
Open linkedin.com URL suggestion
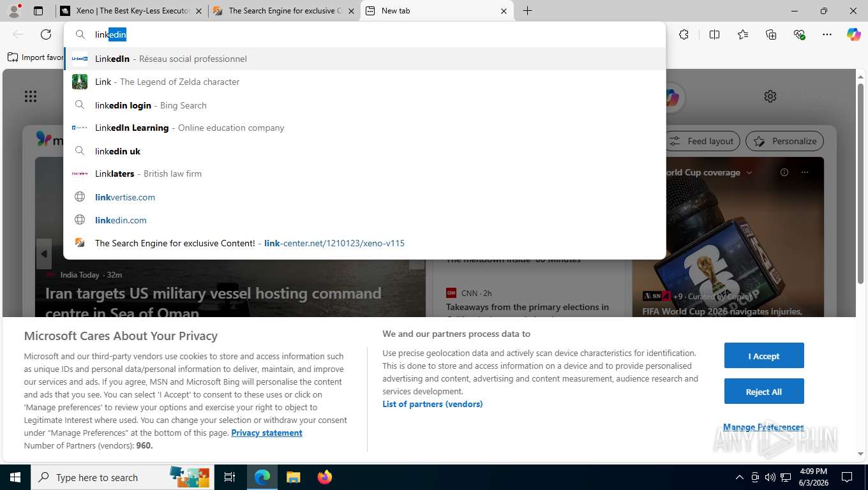(364, 220)
